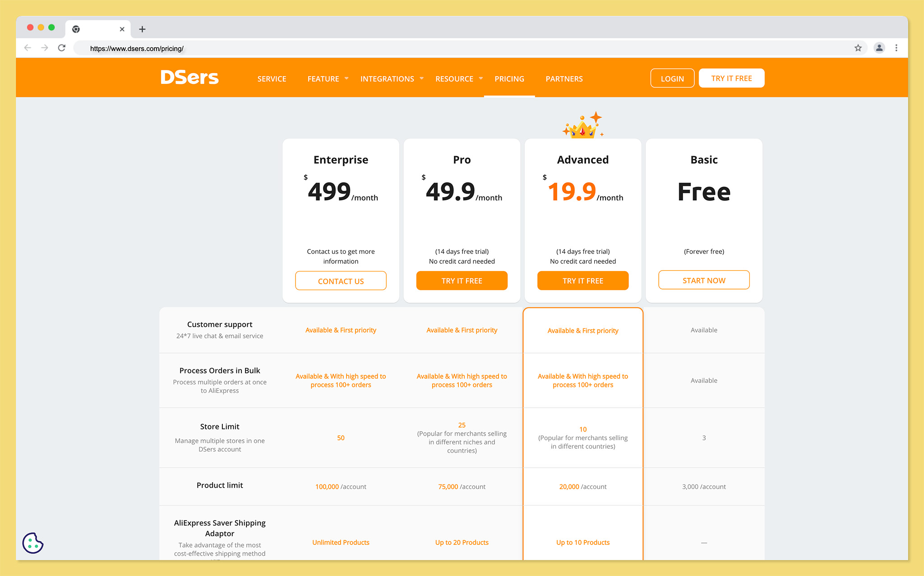Click TRY IT FREE in the header

(x=731, y=78)
